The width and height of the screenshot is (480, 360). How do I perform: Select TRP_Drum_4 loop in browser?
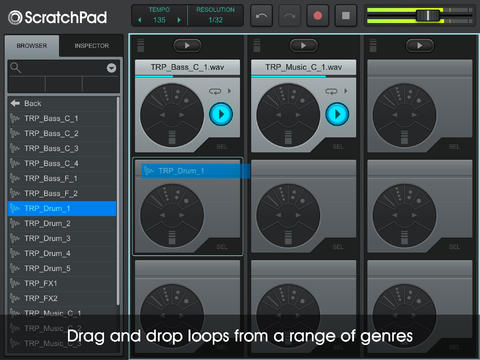[x=62, y=253]
